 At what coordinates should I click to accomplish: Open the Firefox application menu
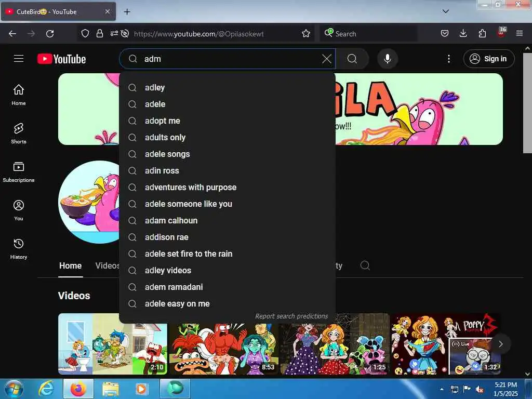pos(519,33)
